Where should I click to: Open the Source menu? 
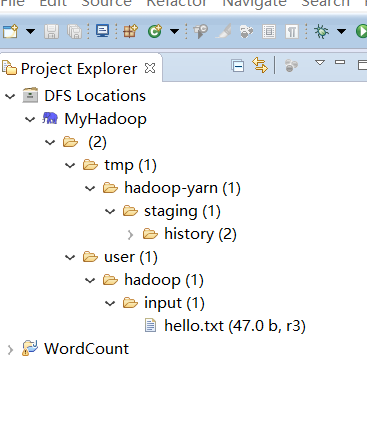[x=107, y=3]
